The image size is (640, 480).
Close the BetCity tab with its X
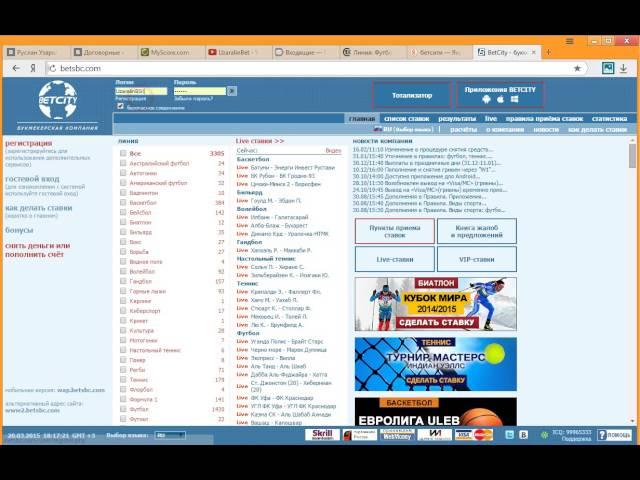[533, 52]
